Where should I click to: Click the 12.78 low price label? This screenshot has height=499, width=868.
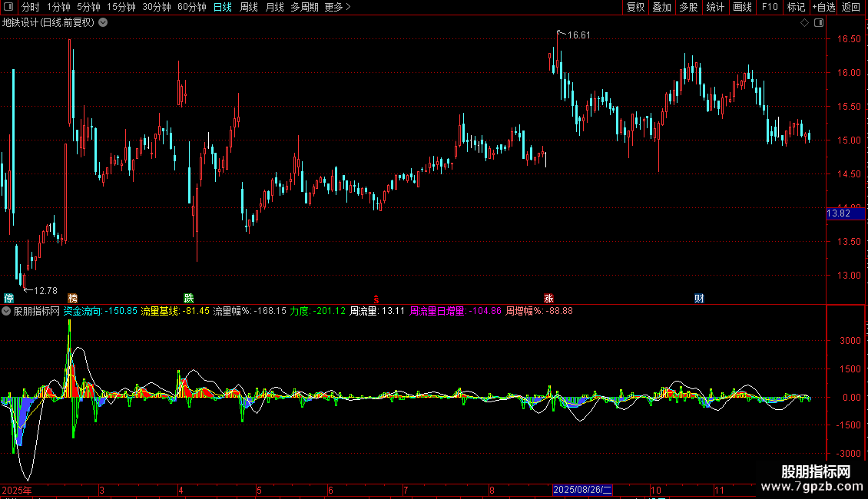tap(45, 290)
